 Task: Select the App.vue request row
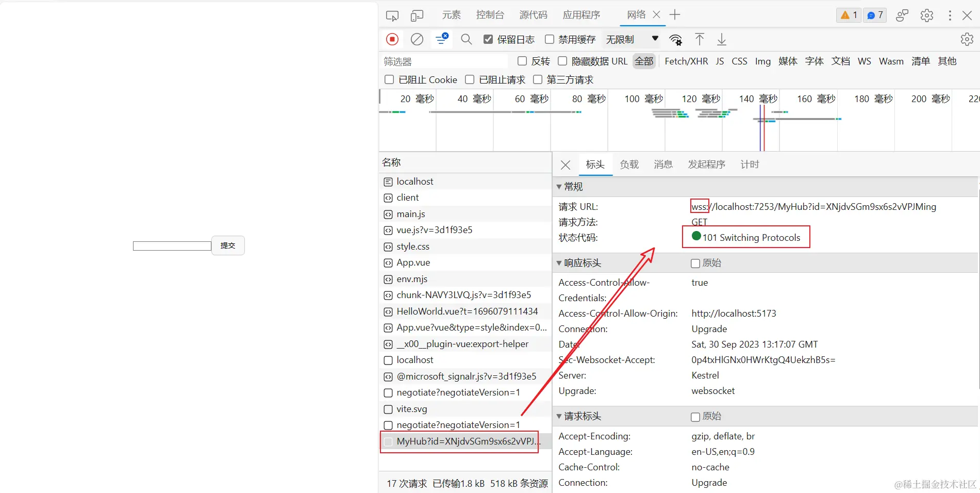pyautogui.click(x=465, y=262)
